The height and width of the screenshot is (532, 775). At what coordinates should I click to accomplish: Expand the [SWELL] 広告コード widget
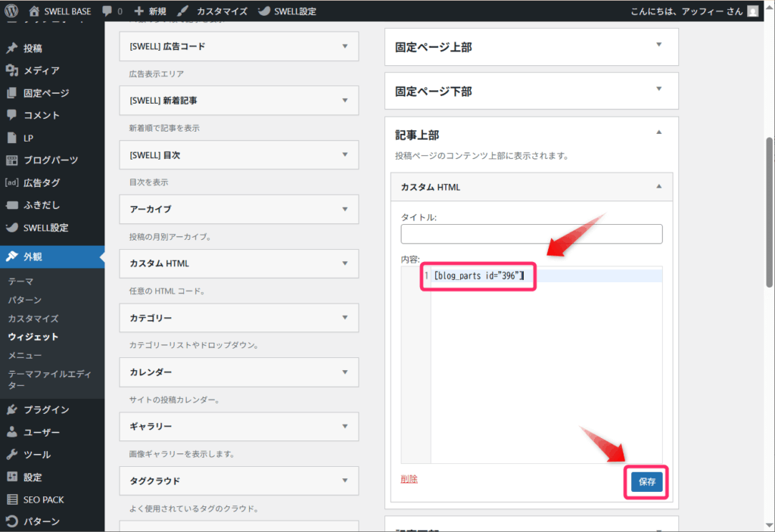(x=345, y=46)
